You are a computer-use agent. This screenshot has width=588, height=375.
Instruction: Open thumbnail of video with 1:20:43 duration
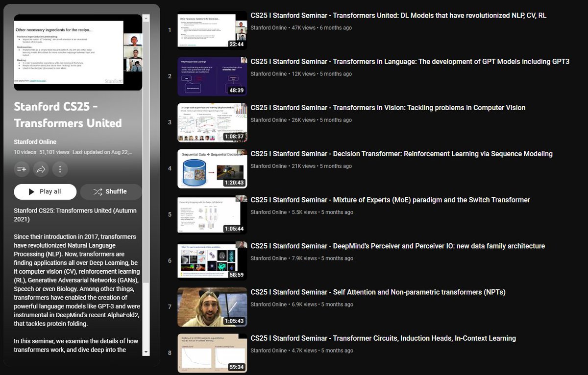click(212, 168)
